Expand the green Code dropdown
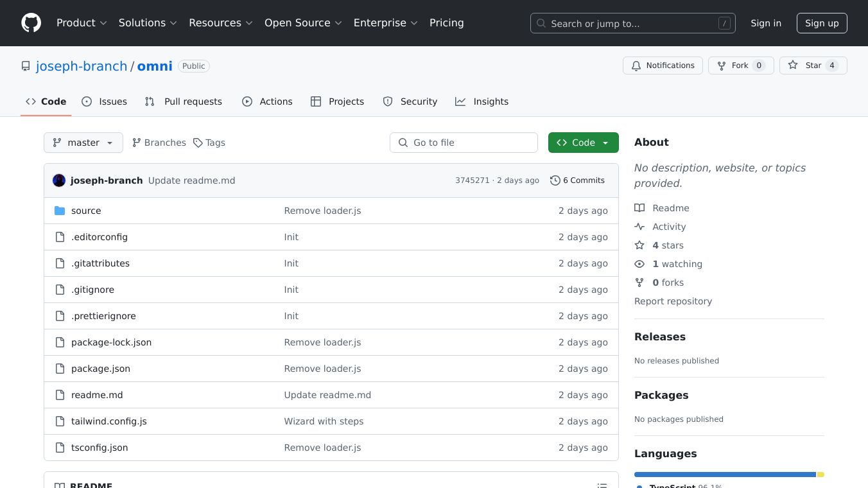The height and width of the screenshot is (488, 868). (583, 143)
